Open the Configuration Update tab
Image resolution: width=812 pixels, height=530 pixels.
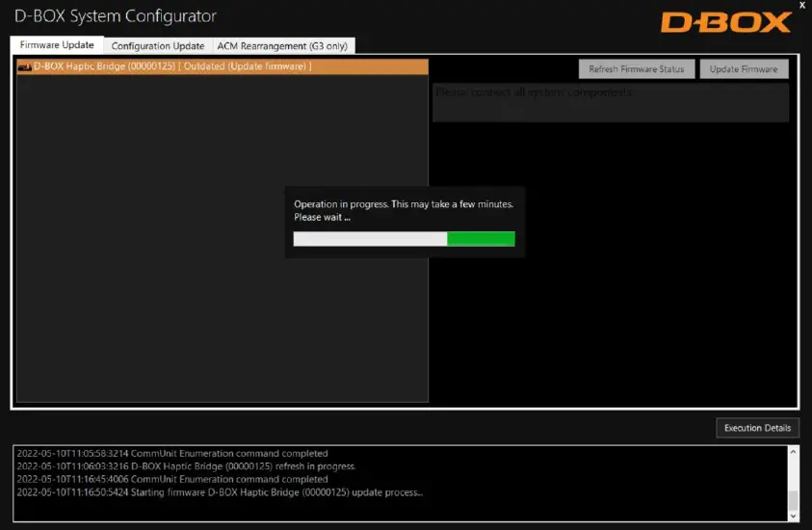[157, 45]
